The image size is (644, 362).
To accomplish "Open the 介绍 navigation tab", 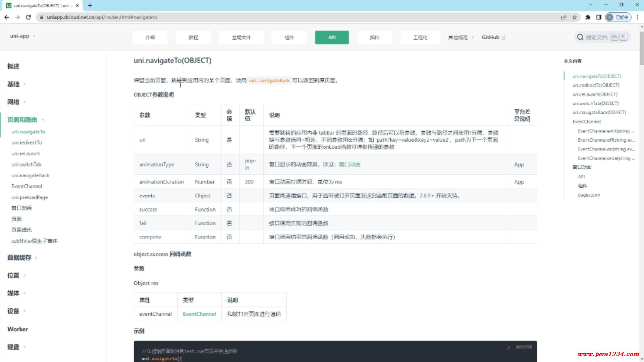I will (150, 37).
